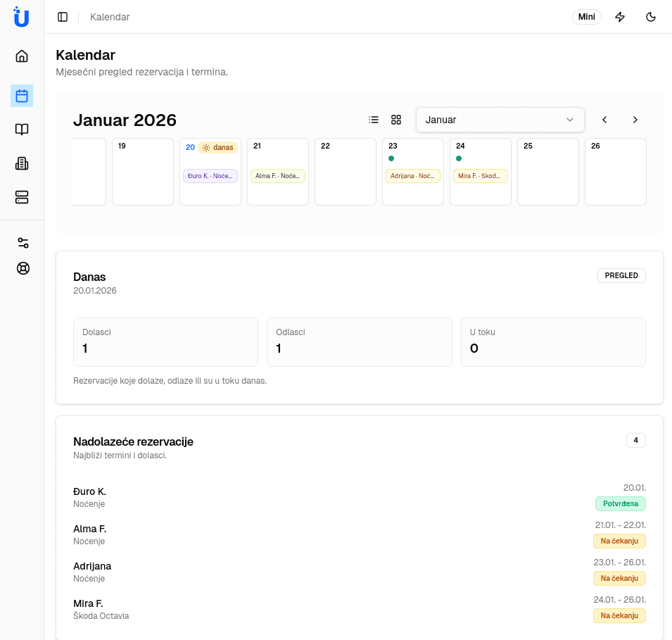Collapse the sidebar panel toggle
This screenshot has height=640, width=672.
(x=63, y=17)
